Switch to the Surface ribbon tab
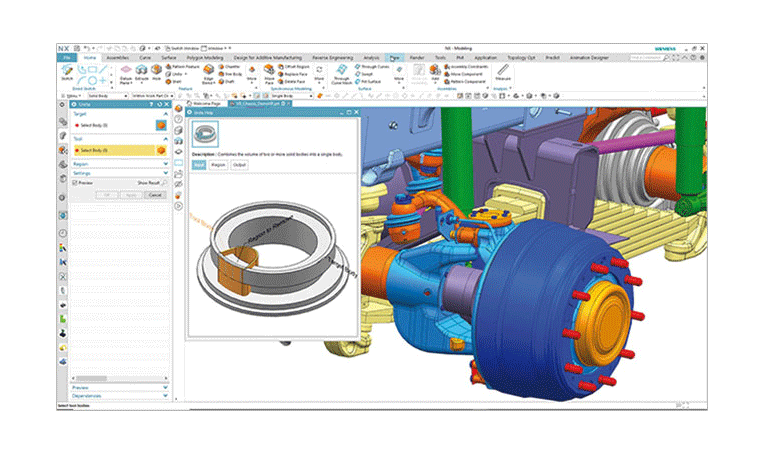The height and width of the screenshot is (454, 765). tap(169, 58)
